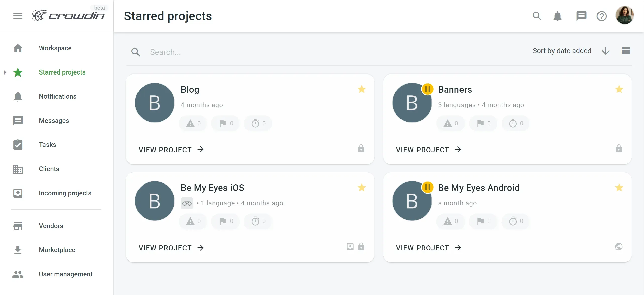Open Incoming projects in sidebar
This screenshot has width=644, height=295.
tap(65, 193)
